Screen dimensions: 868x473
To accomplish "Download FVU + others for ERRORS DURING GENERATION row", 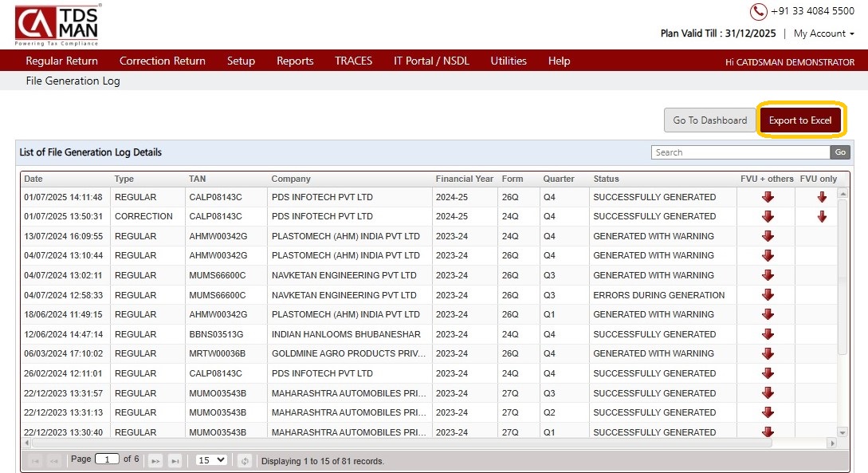I will [x=768, y=295].
